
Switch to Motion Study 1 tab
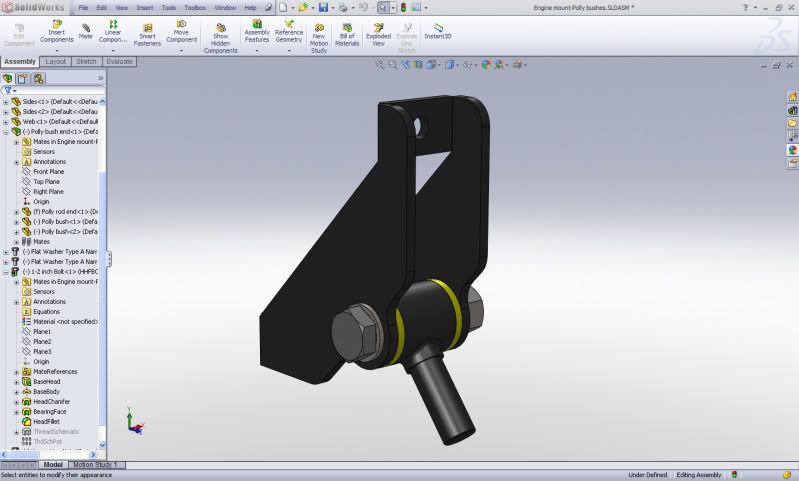tap(98, 465)
